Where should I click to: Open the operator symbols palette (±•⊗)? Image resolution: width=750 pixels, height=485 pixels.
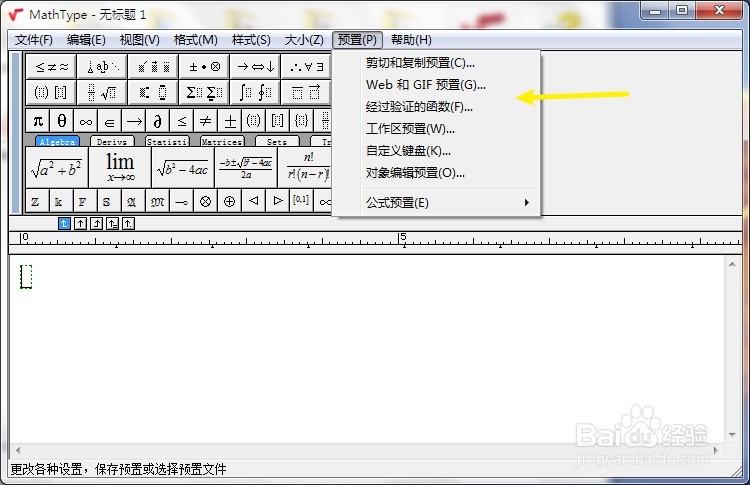(x=204, y=66)
